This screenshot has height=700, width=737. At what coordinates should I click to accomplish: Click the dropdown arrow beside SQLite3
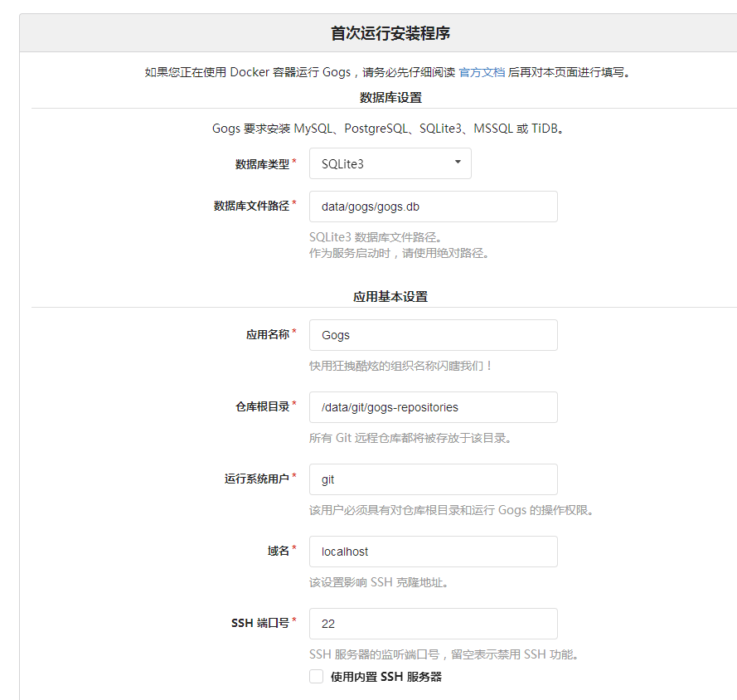tap(458, 163)
